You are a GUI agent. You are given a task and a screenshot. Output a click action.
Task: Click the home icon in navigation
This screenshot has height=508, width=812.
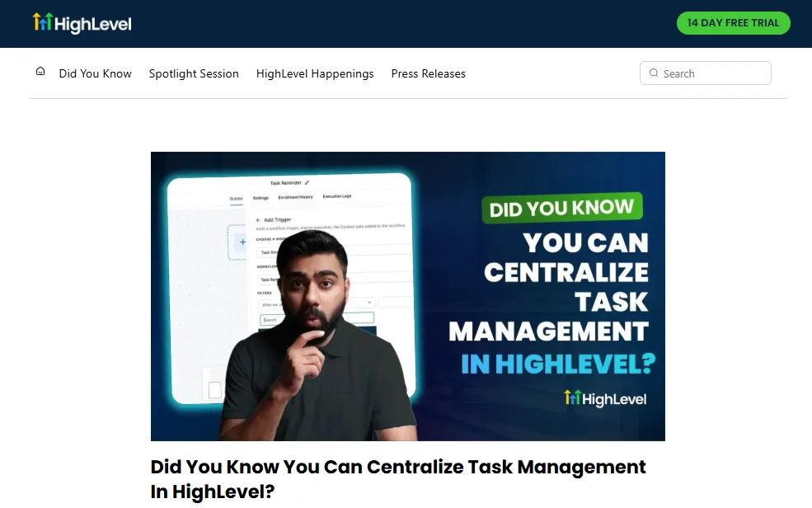pyautogui.click(x=40, y=72)
